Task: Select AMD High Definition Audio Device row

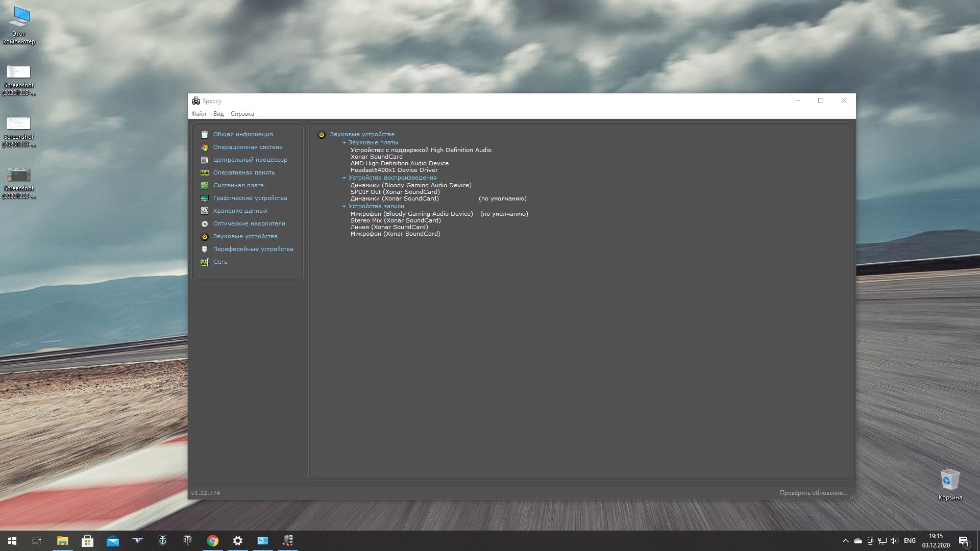Action: click(x=399, y=163)
